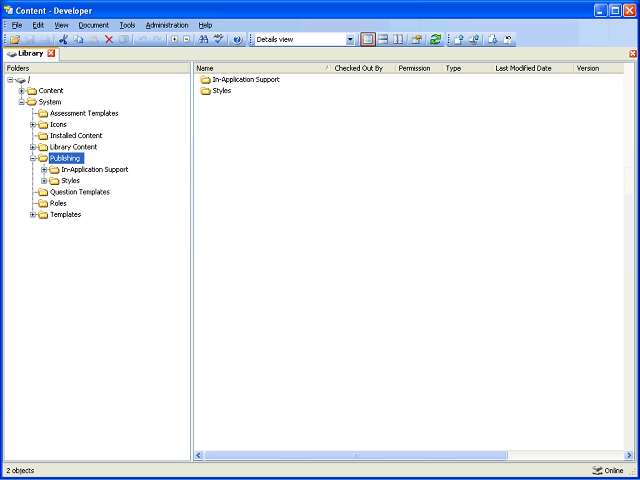
Task: Collapse the root / node
Action: tap(10, 80)
